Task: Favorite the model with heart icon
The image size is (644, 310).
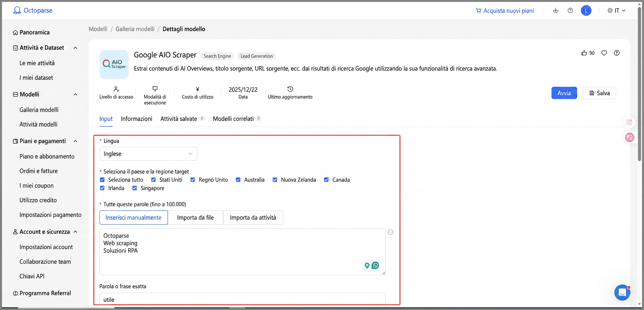Action: (604, 53)
